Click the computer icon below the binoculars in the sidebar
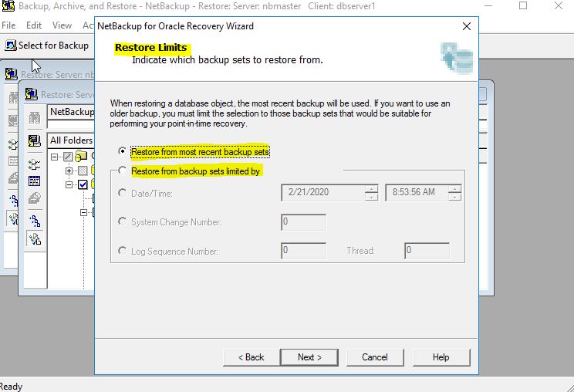Image resolution: width=574 pixels, height=392 pixels. tap(35, 140)
